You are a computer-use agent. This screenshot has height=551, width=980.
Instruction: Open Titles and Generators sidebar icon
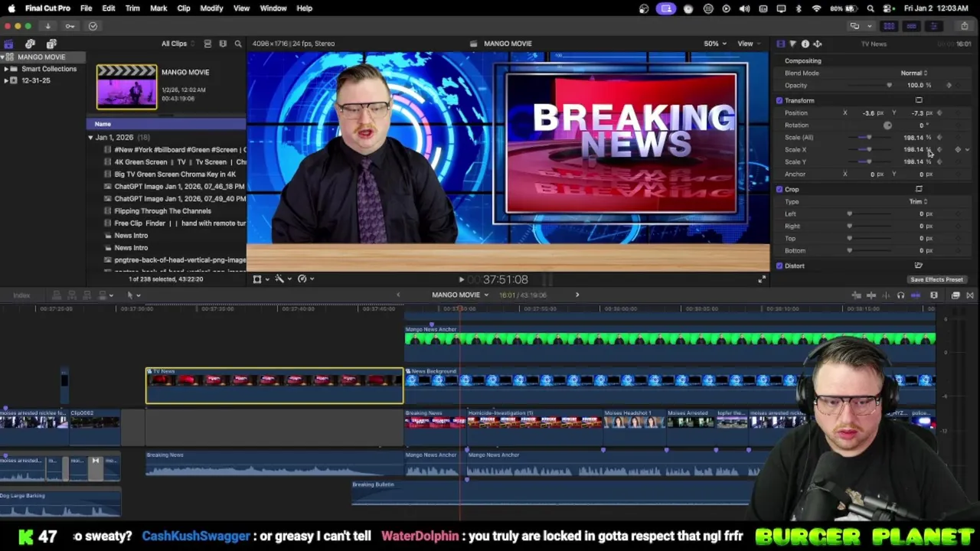click(51, 44)
